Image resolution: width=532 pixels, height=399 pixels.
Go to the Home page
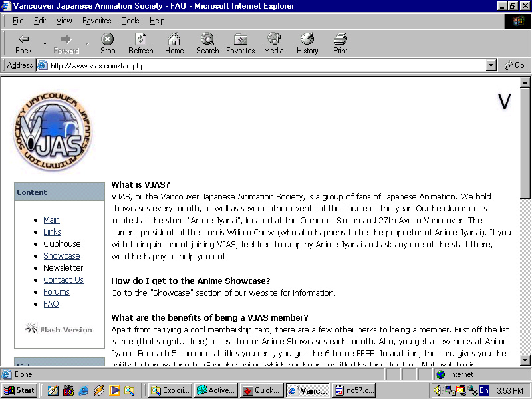pos(174,44)
